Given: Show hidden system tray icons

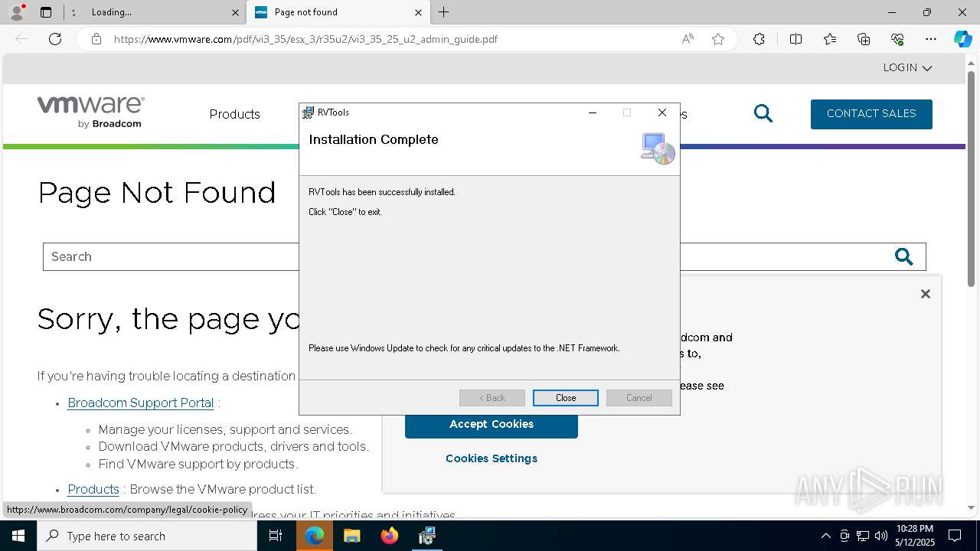Looking at the screenshot, I should (x=825, y=536).
